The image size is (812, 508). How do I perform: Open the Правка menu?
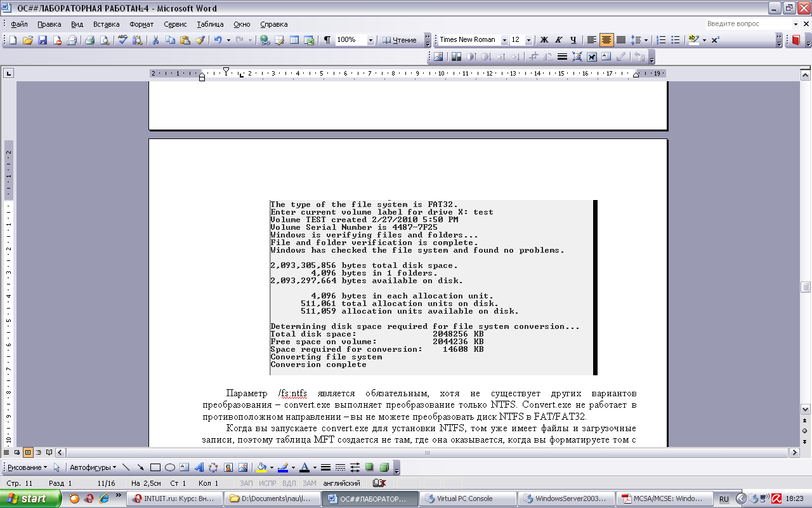(x=49, y=24)
